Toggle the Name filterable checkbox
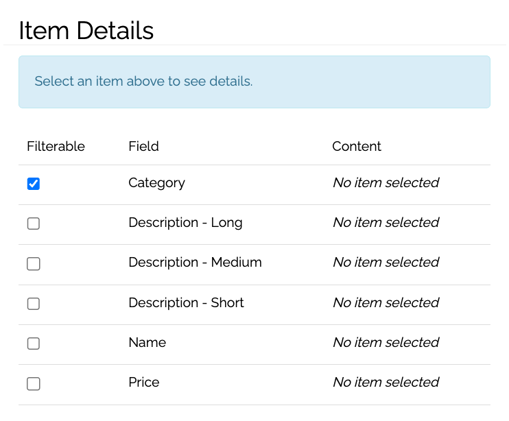Screen dimensions: 509x421 [33, 343]
